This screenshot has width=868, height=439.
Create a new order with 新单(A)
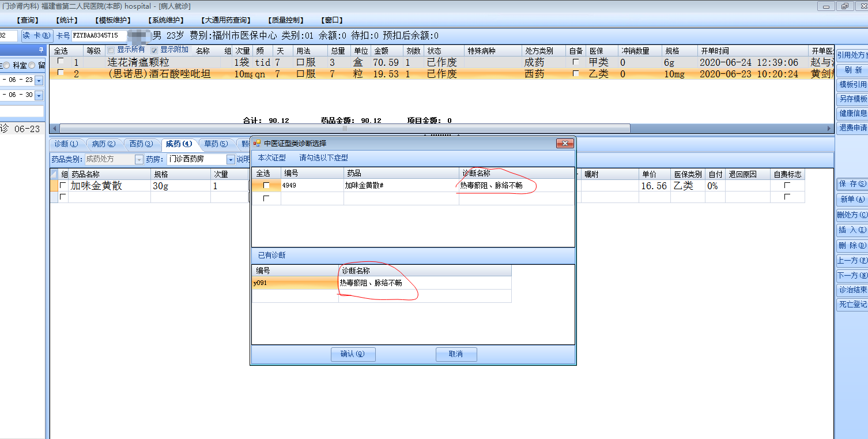point(853,200)
